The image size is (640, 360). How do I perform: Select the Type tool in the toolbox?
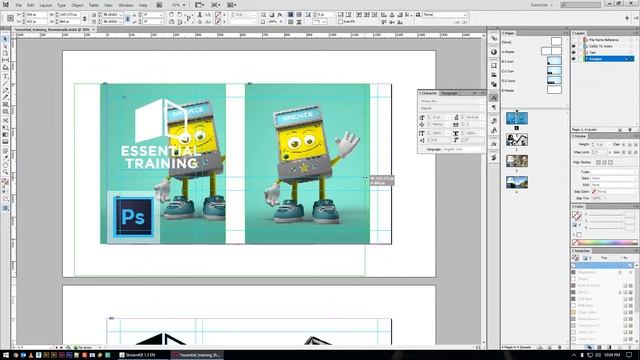coord(5,76)
